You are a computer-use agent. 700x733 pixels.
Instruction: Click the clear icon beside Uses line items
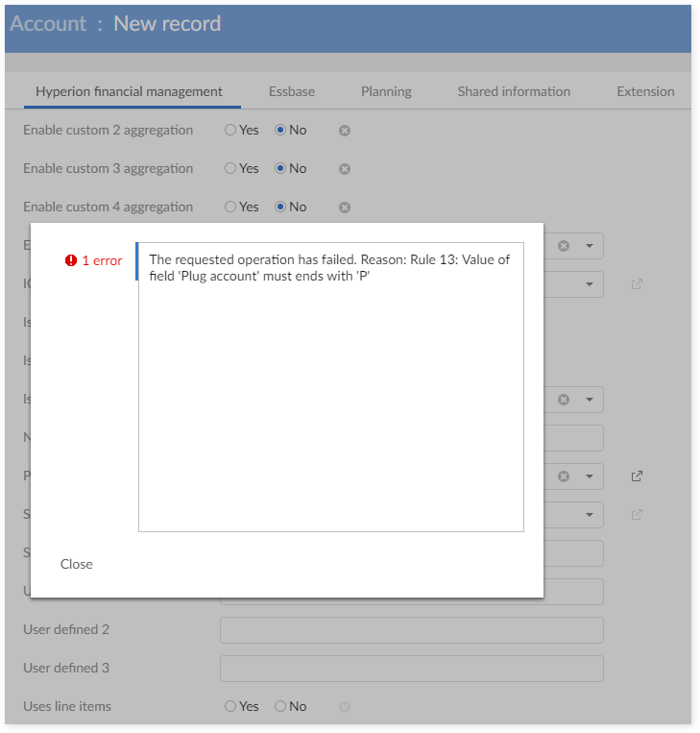(x=345, y=707)
